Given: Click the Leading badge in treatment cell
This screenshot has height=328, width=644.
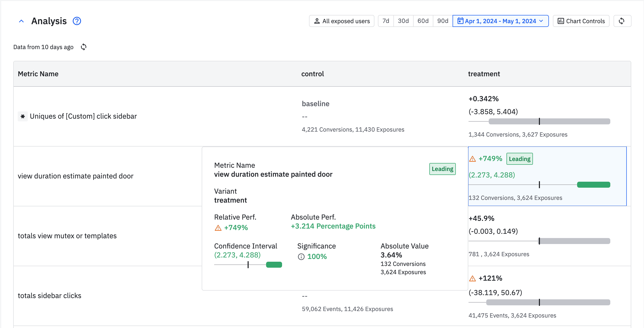Looking at the screenshot, I should pos(519,159).
